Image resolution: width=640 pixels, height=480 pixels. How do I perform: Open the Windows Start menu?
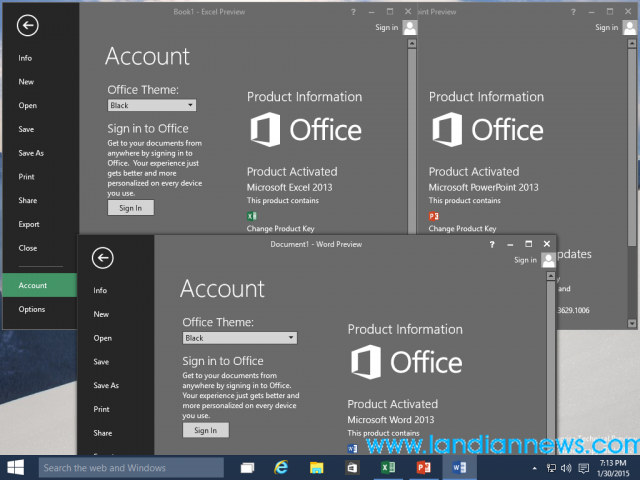(x=16, y=467)
